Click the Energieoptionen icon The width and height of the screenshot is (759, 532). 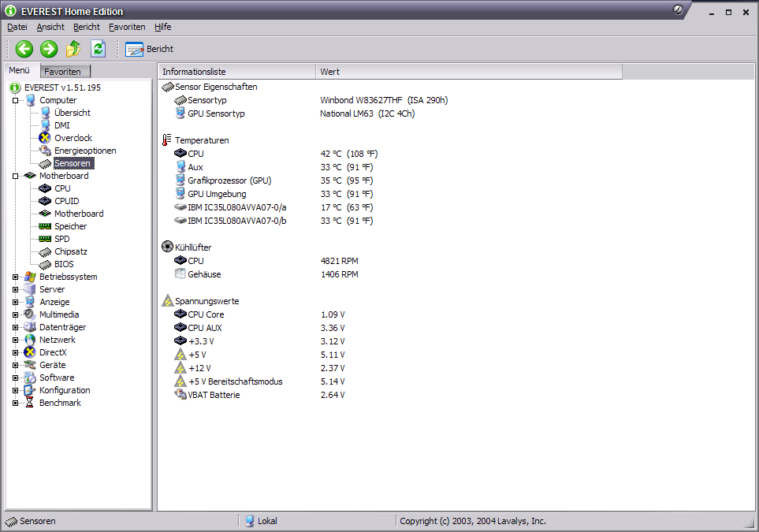pos(45,151)
